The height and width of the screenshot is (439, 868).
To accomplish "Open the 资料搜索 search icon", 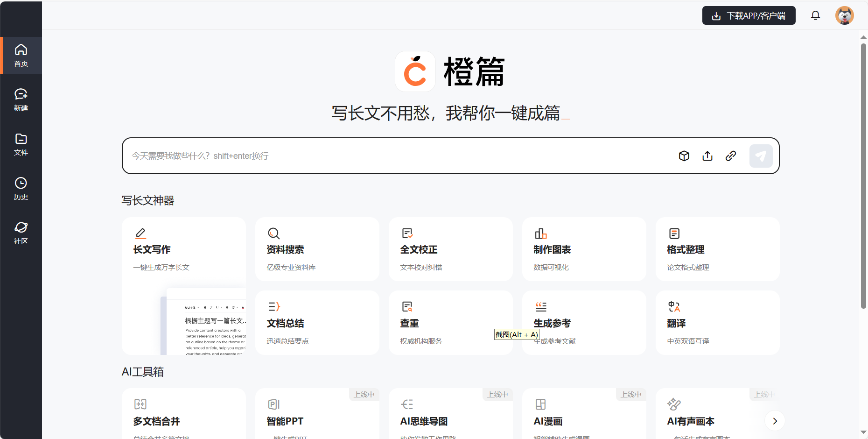I will [x=273, y=233].
